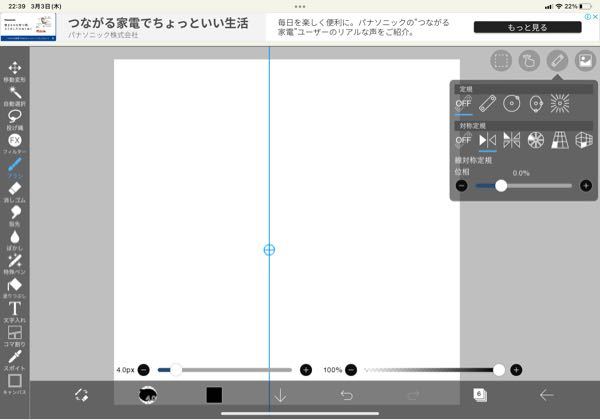Decrease brush thickness with minus
This screenshot has width=600, height=420.
coord(144,370)
